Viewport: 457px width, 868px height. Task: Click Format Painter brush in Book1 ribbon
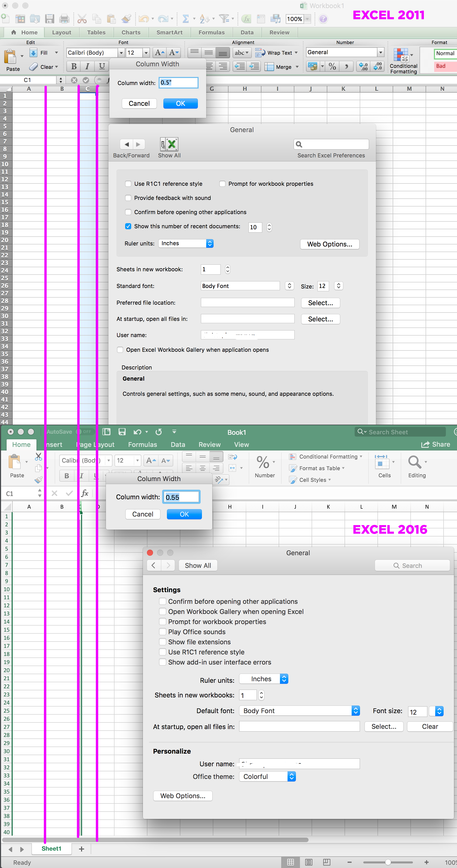[39, 480]
